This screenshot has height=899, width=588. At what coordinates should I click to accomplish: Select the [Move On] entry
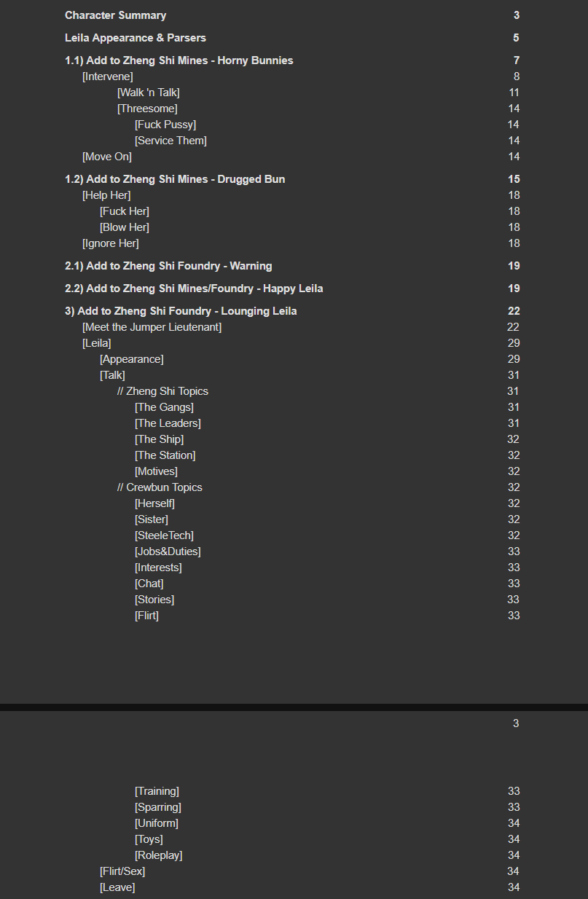tap(106, 157)
